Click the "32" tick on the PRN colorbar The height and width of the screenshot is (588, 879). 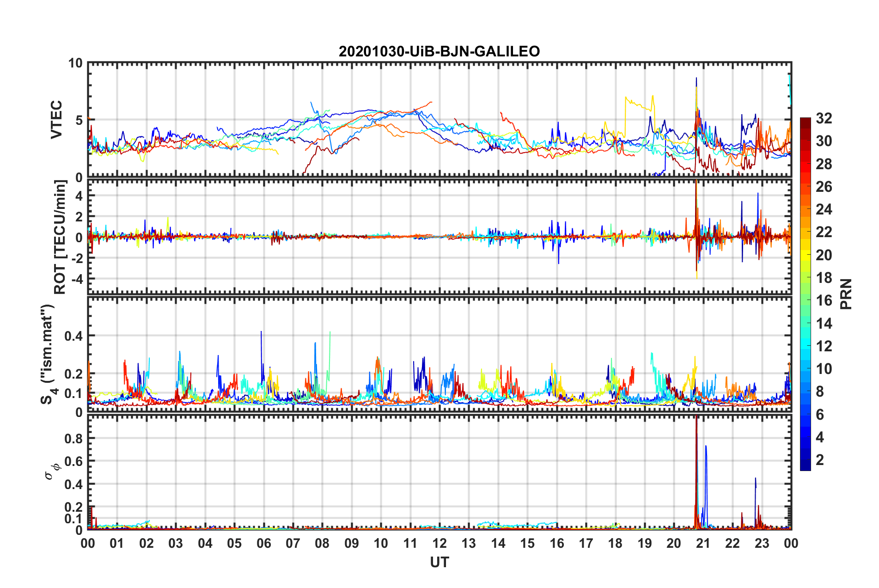(x=824, y=118)
